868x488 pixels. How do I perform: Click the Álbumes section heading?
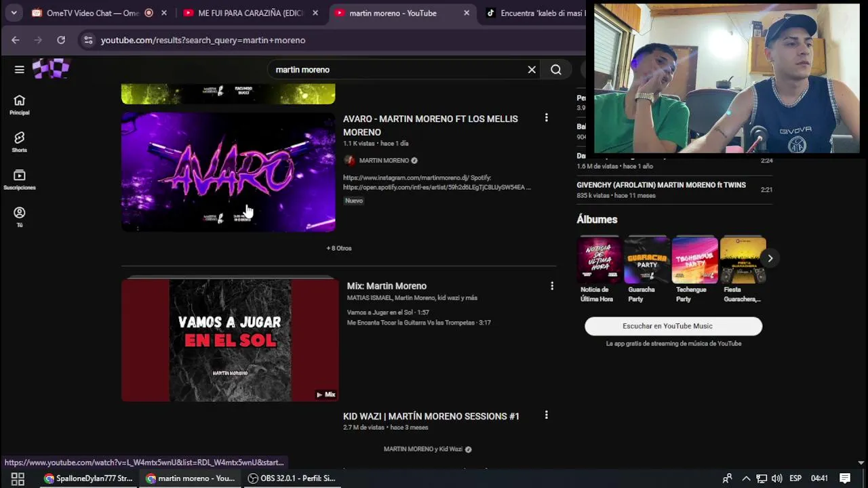coord(597,220)
